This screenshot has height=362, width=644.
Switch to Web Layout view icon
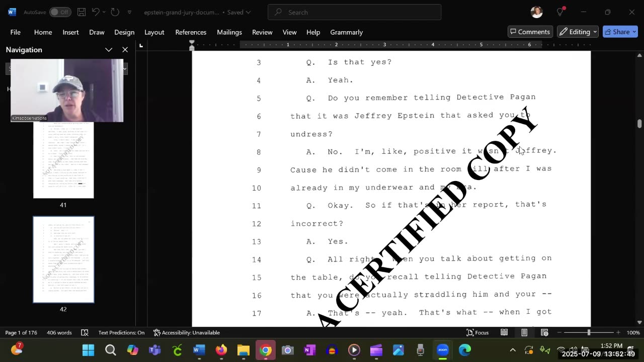544,332
